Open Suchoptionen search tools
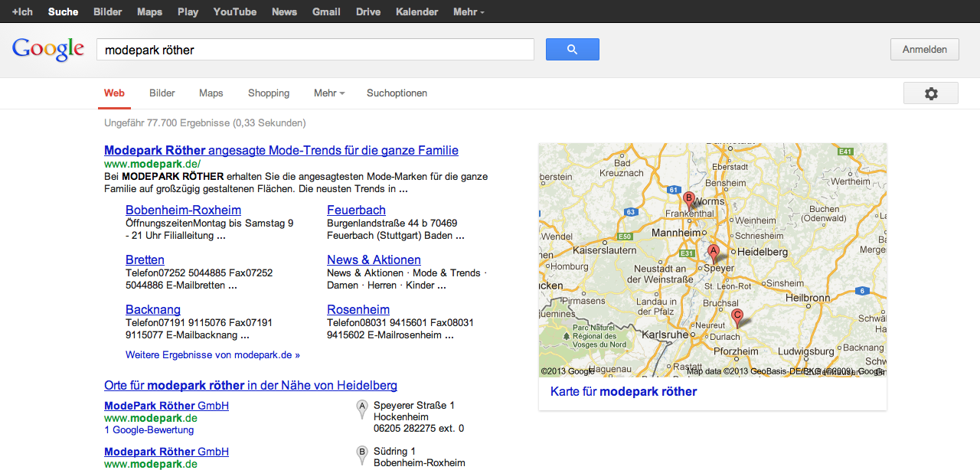This screenshot has width=980, height=470. point(397,93)
